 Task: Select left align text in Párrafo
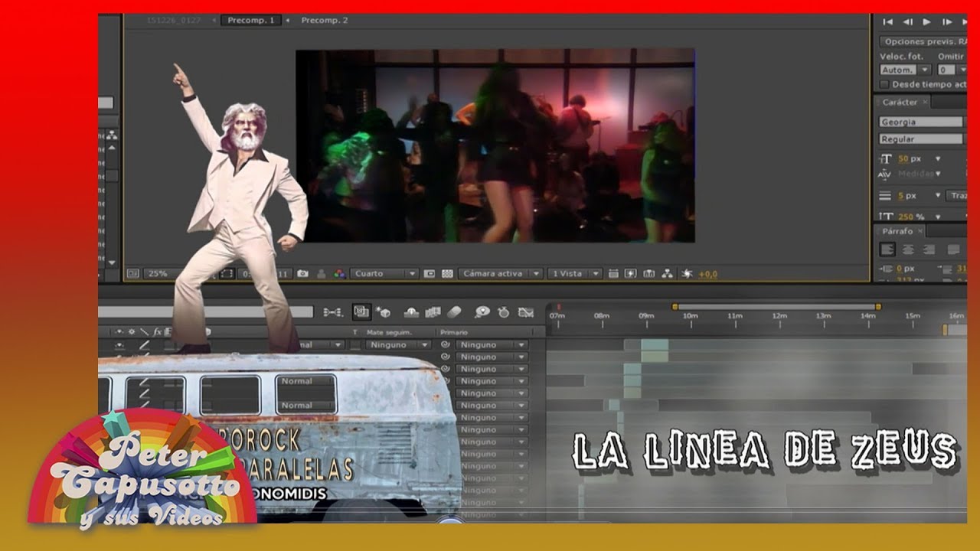pos(887,249)
